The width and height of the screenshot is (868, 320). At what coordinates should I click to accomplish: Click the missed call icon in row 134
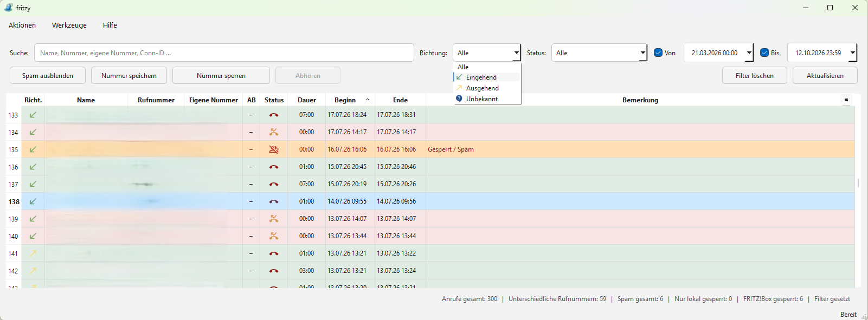(x=274, y=132)
